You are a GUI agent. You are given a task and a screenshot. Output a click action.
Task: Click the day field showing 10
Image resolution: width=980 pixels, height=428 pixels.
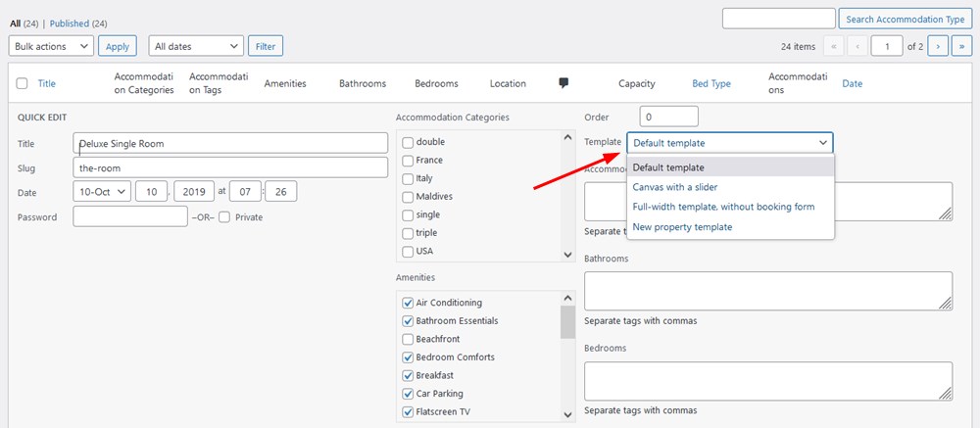pyautogui.click(x=153, y=192)
